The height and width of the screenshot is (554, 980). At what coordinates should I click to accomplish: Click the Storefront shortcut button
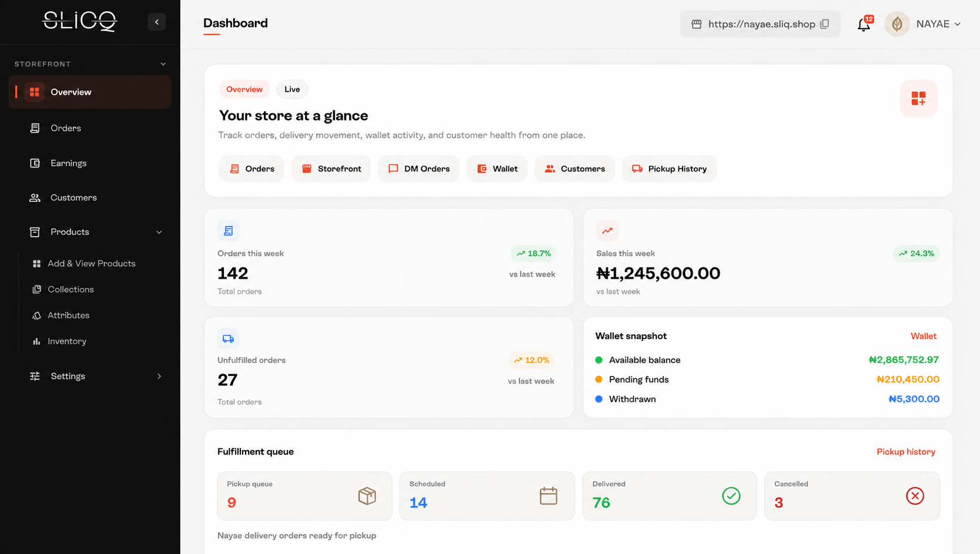[331, 169]
